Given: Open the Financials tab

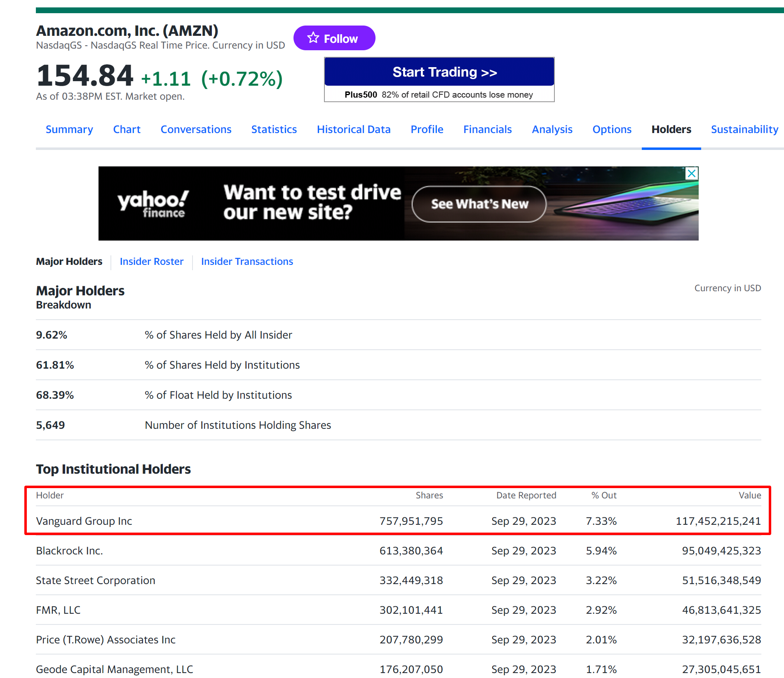Looking at the screenshot, I should click(x=488, y=129).
